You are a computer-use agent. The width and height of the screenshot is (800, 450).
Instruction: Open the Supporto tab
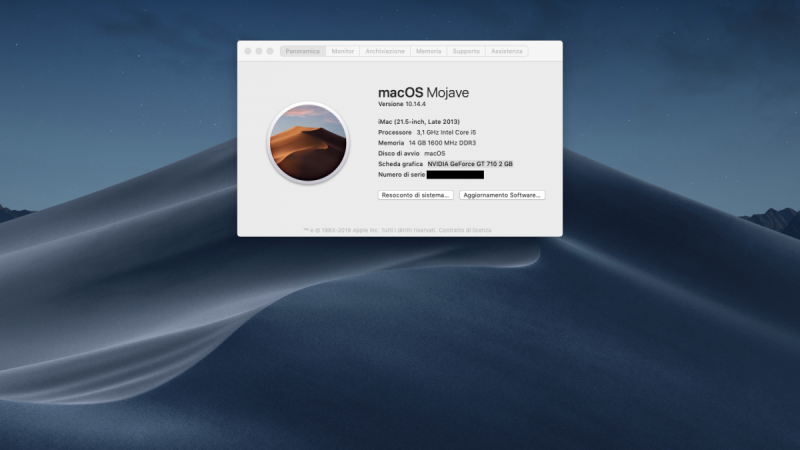466,51
